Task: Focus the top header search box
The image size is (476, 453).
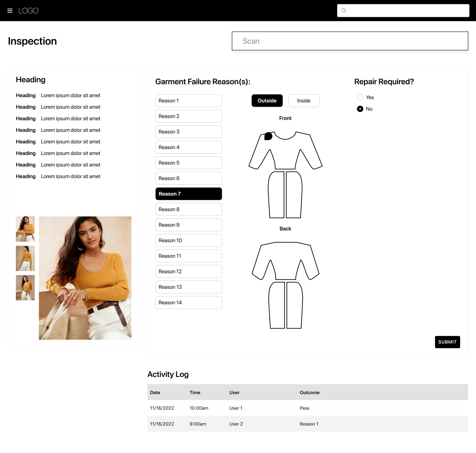Action: [407, 11]
